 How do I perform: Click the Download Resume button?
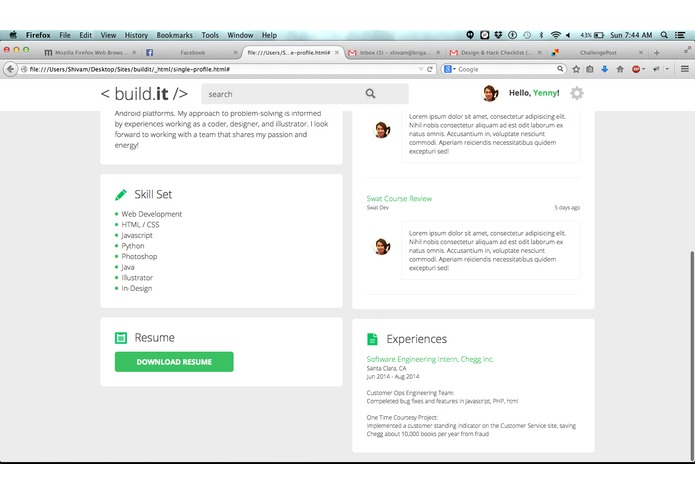point(174,362)
